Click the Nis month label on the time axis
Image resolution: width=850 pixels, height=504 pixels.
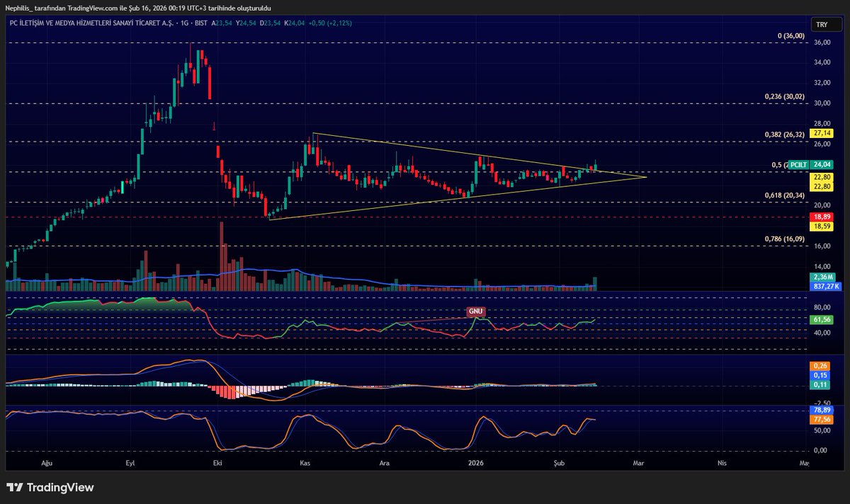pos(722,463)
